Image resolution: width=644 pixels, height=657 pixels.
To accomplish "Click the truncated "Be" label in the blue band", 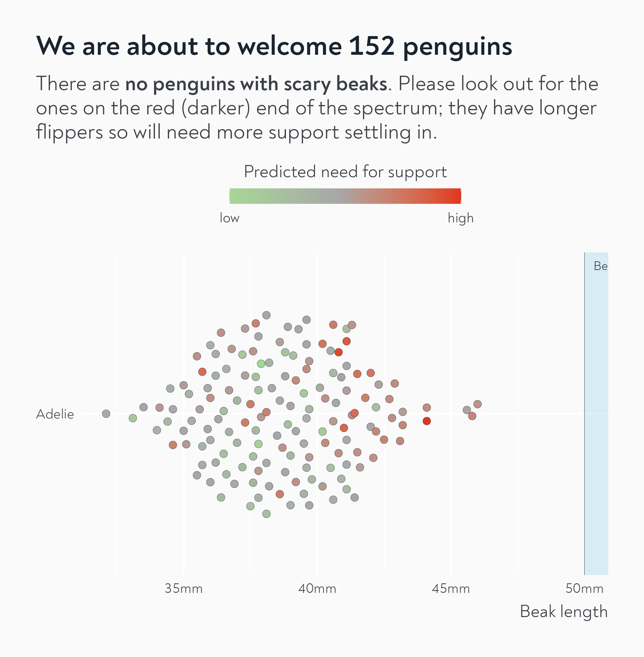I will click(600, 266).
